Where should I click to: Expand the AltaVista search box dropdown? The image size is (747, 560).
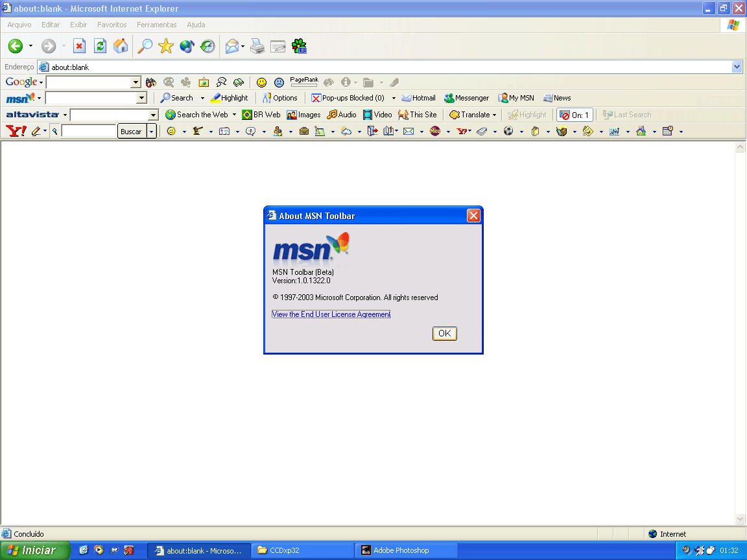pos(153,115)
